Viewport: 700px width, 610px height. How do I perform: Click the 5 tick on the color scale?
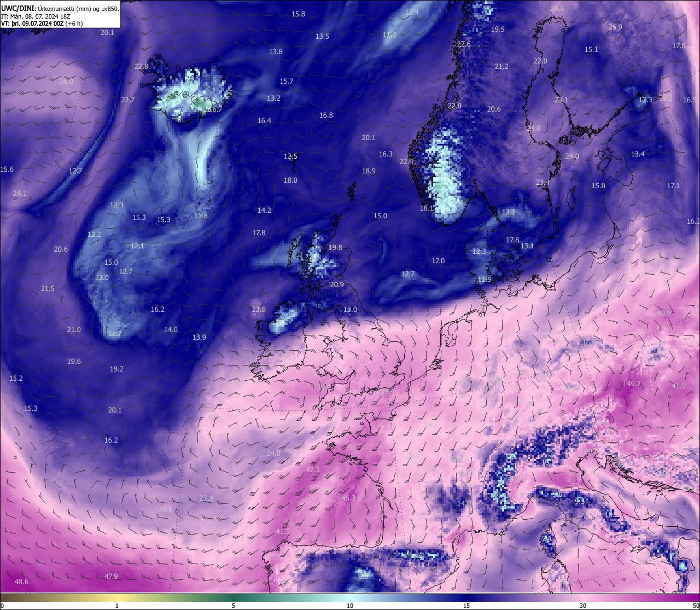coord(234,606)
